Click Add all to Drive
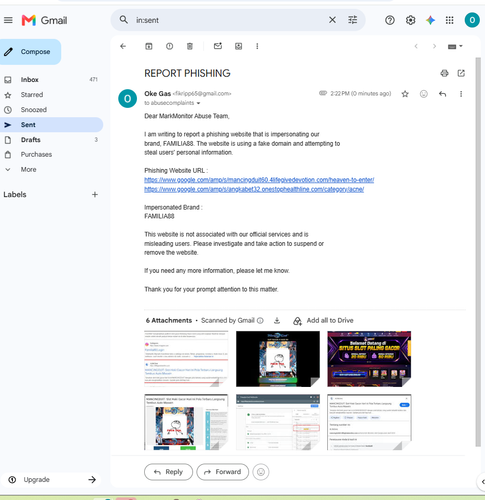This screenshot has width=485, height=500. tap(323, 321)
